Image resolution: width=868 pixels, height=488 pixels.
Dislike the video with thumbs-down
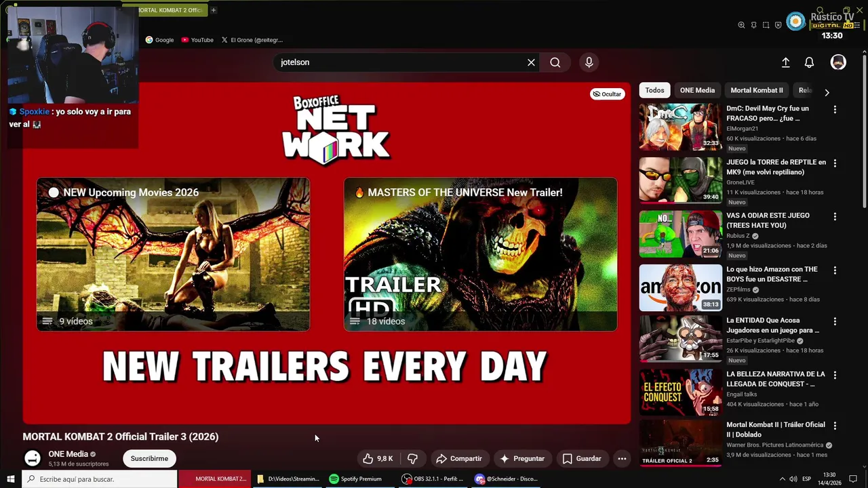412,459
